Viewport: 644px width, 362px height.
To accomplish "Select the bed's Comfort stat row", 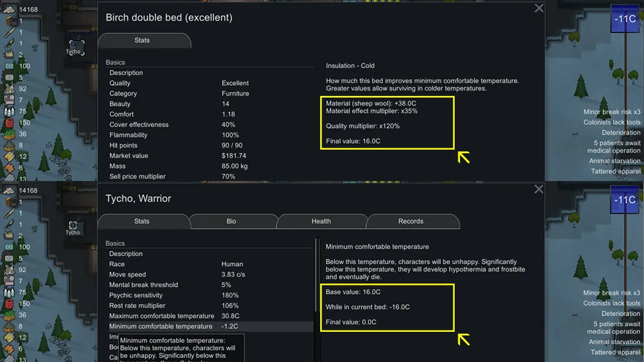I will pyautogui.click(x=205, y=114).
